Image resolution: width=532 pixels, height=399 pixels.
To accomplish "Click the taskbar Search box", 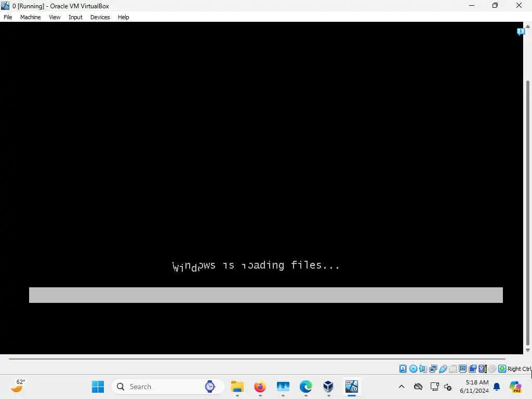I will point(168,387).
